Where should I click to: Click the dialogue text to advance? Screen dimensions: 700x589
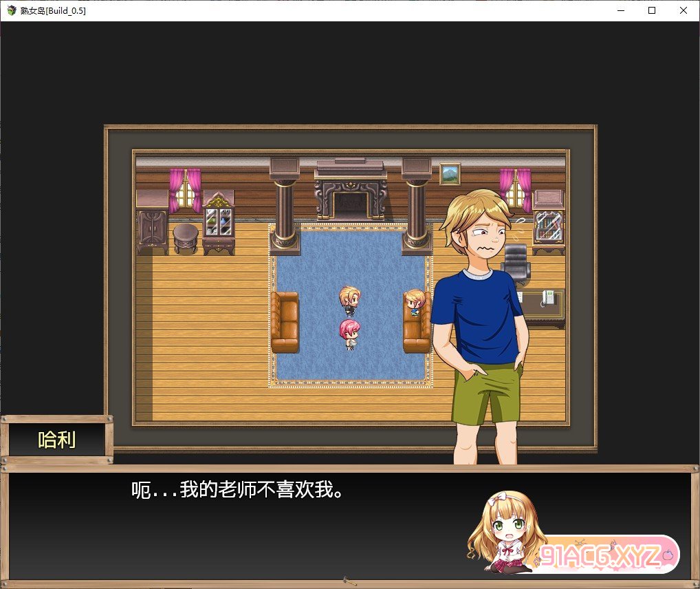pos(237,491)
